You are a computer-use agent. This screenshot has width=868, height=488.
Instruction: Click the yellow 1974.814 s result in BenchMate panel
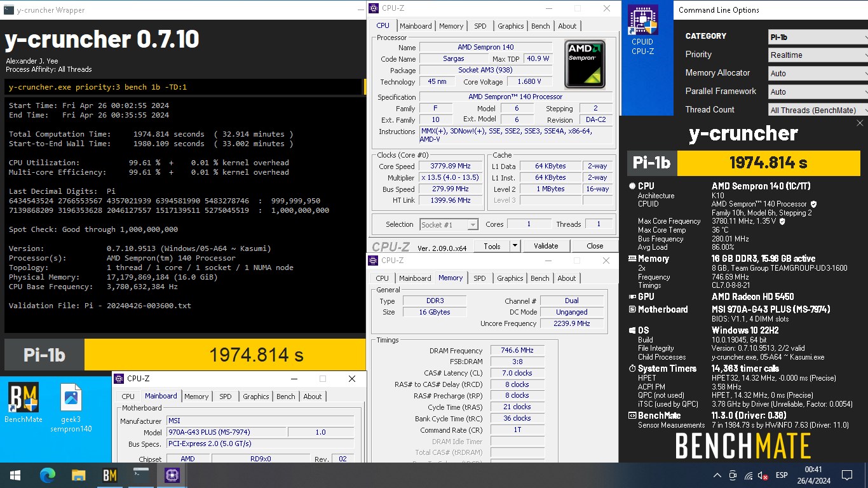768,163
